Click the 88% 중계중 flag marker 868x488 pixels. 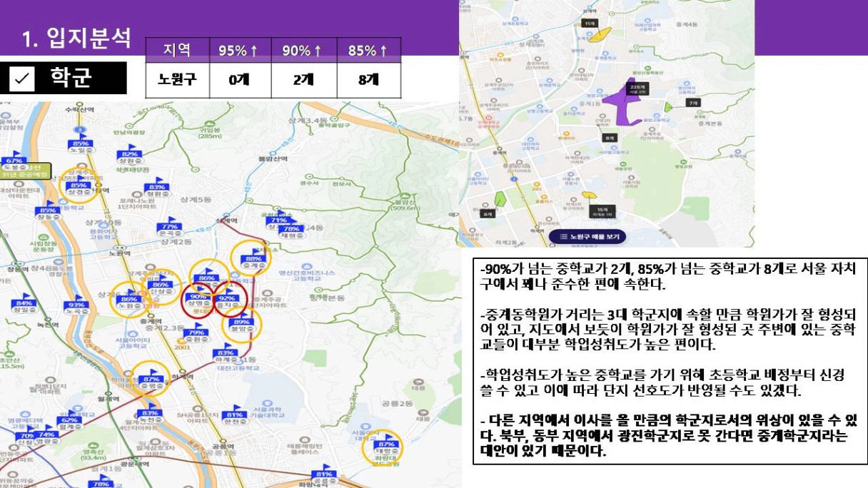(x=254, y=259)
